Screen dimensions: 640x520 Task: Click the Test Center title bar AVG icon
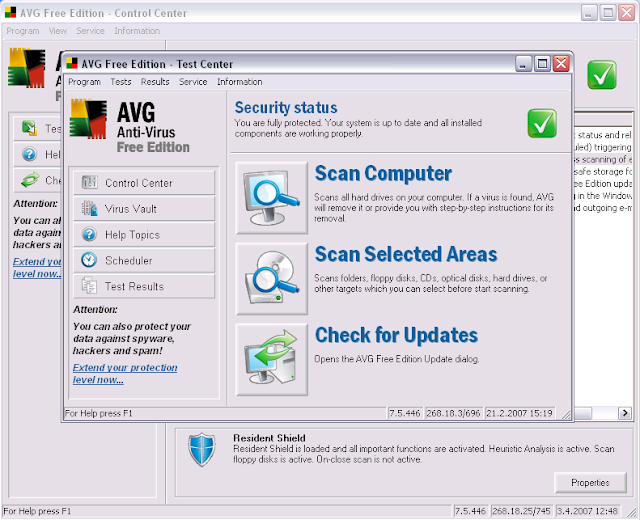72,63
